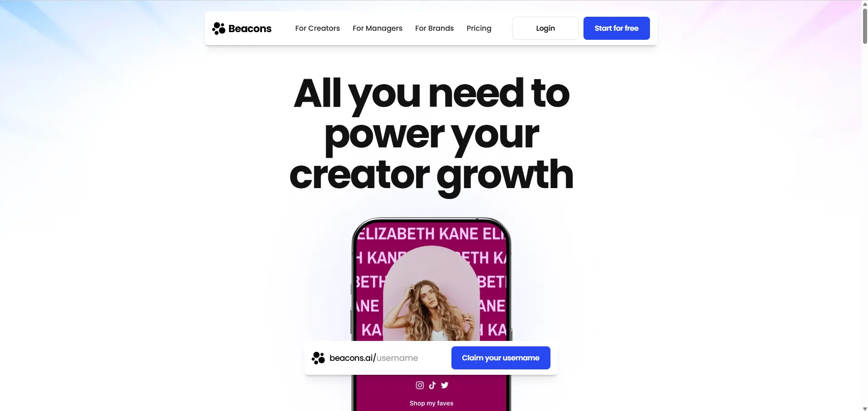
Task: Click the TikTok icon on phone mockup
Action: coord(432,385)
